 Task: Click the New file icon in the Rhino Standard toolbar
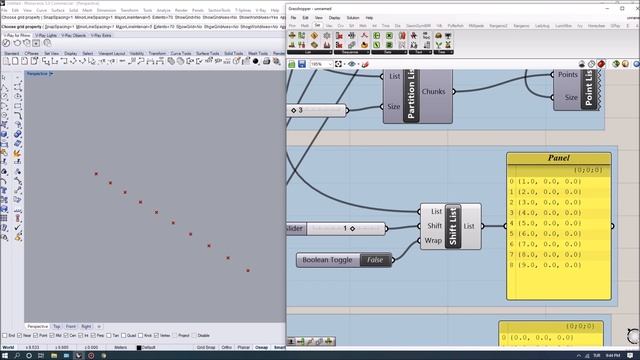tap(6, 61)
